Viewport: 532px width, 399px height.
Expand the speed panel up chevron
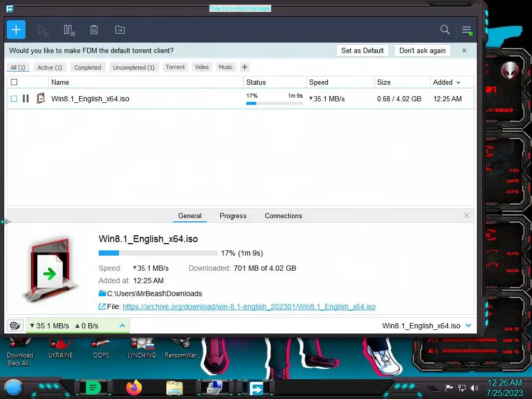(x=123, y=326)
